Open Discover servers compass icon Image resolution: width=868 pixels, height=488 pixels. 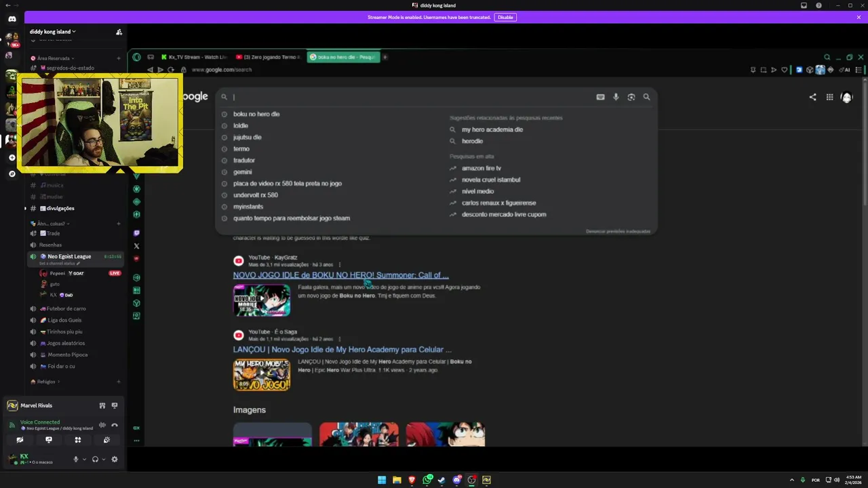[x=12, y=174]
